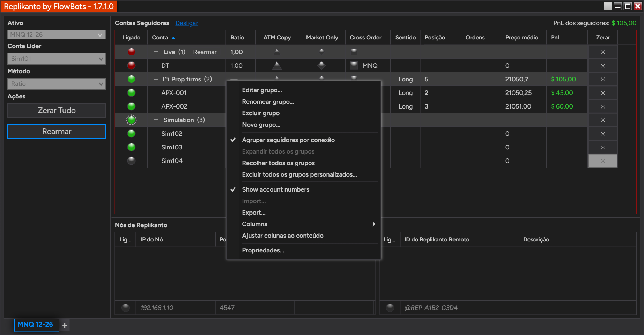Click the Zerar Tudo button
644x335 pixels.
coord(57,110)
